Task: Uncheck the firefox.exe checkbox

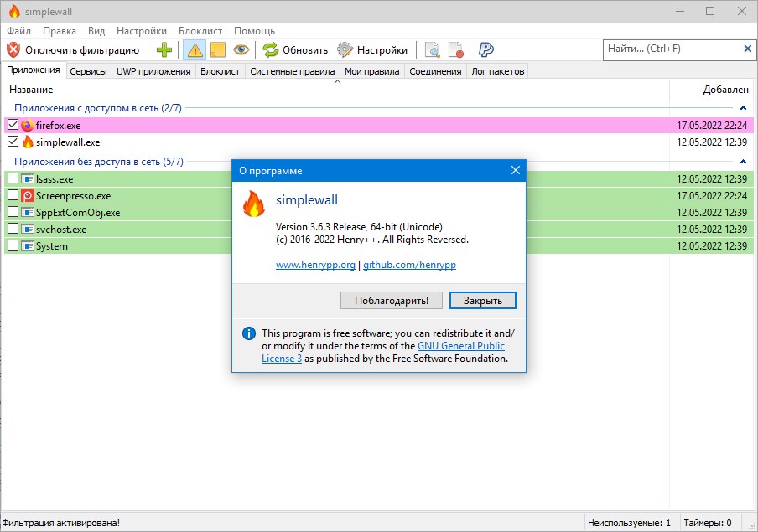Action: tap(13, 125)
